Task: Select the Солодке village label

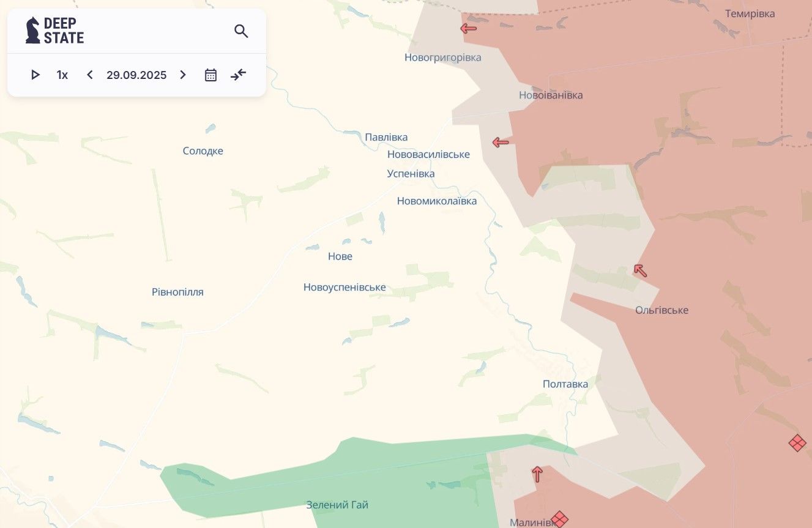Action: pyautogui.click(x=203, y=151)
